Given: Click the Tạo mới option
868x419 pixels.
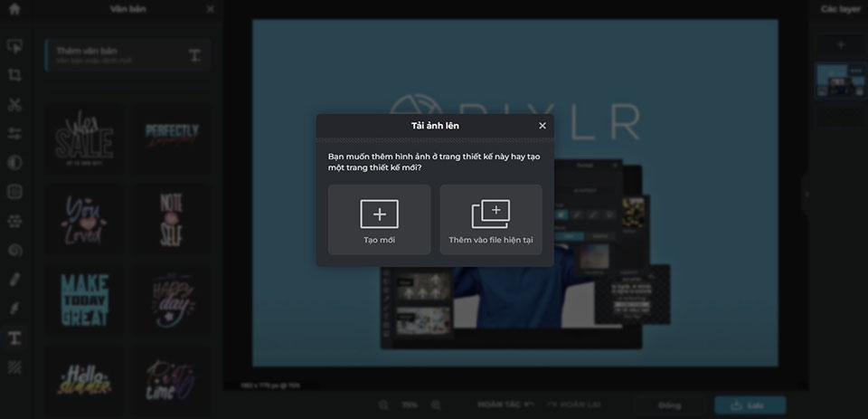Looking at the screenshot, I should tap(379, 220).
